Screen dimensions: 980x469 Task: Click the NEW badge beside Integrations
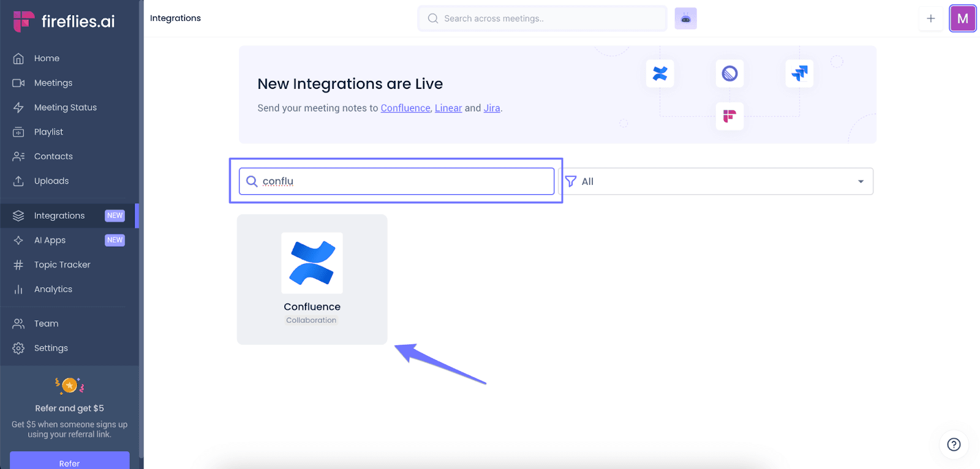coord(115,216)
